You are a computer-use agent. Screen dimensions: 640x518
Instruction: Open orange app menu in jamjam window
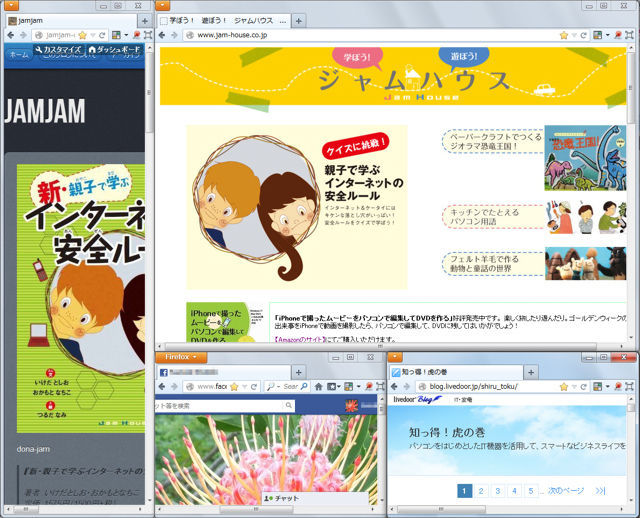click(11, 5)
